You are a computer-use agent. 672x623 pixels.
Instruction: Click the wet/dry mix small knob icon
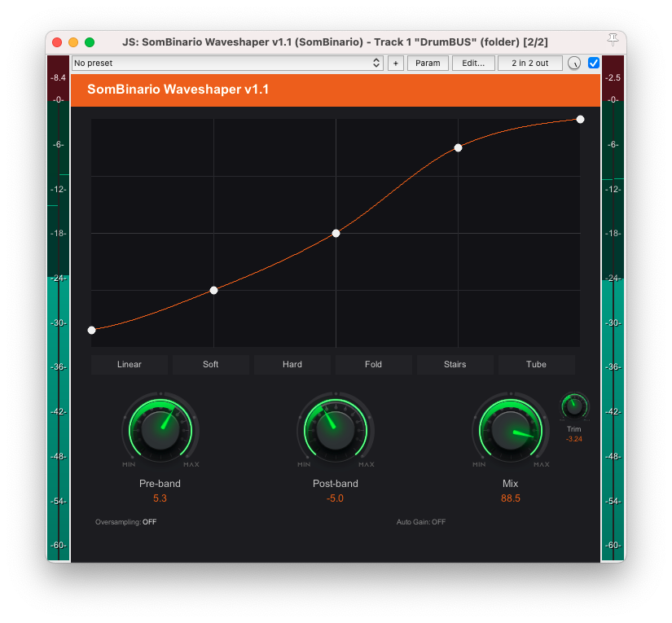574,64
